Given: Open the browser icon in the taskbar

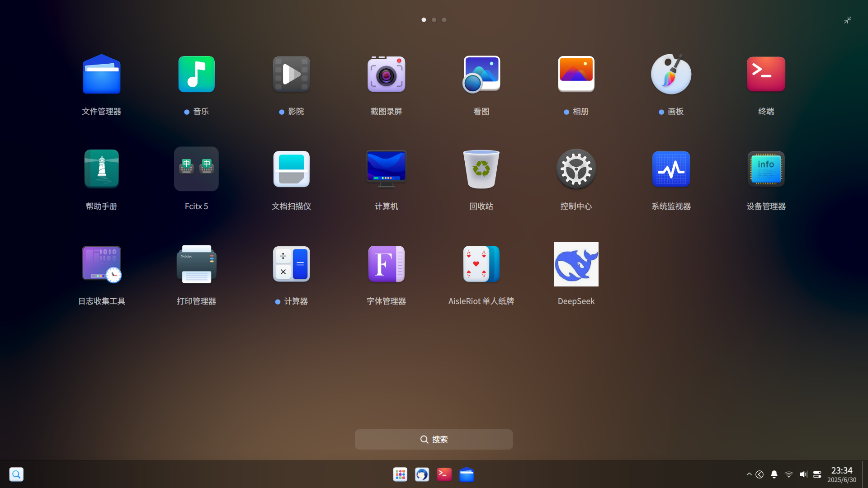Looking at the screenshot, I should tap(422, 474).
